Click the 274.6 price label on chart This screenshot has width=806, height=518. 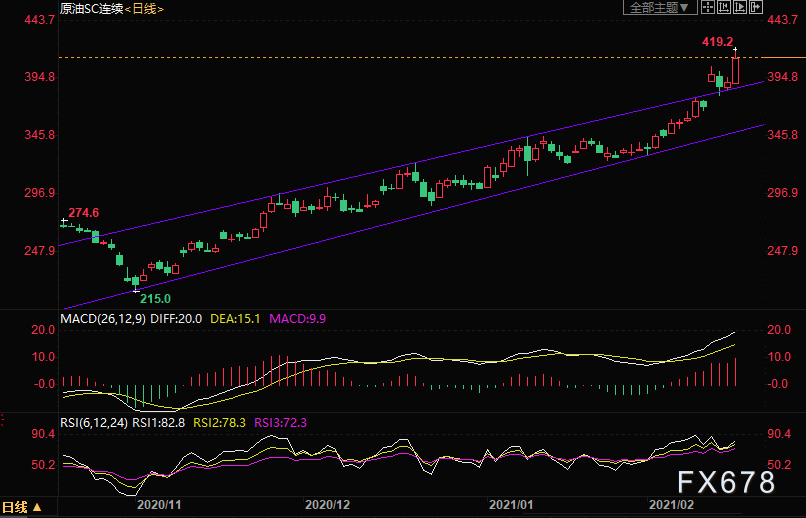pyautogui.click(x=84, y=212)
